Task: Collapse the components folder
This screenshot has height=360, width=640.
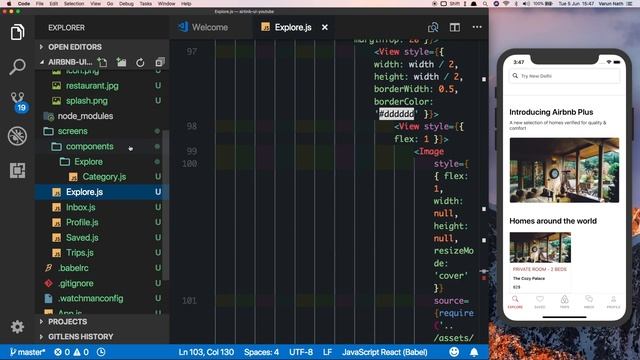Action: [x=89, y=147]
